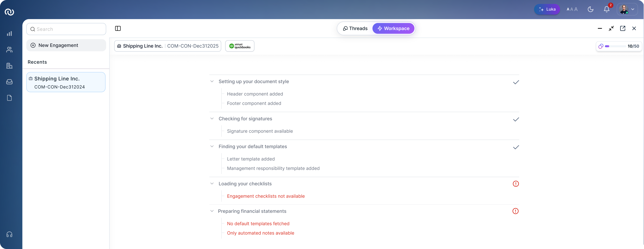Screen dimensions: 644x249
Task: Click warning icon for Loading your checklists
Action: click(516, 184)
